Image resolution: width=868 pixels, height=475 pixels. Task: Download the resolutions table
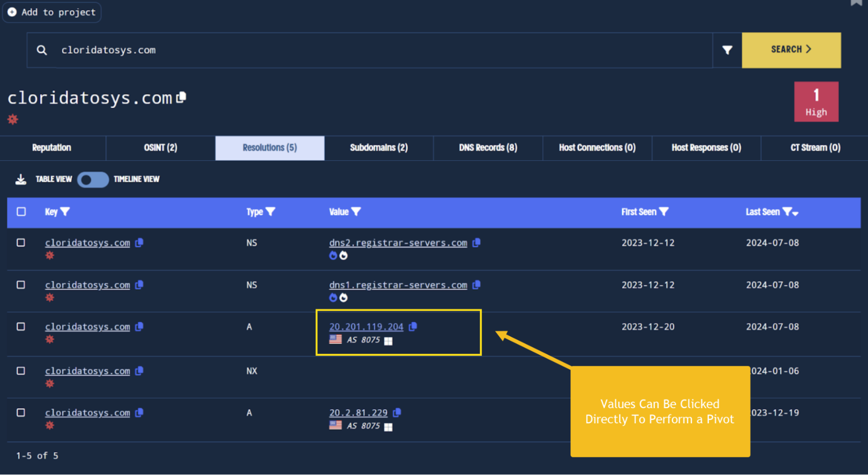click(x=21, y=179)
